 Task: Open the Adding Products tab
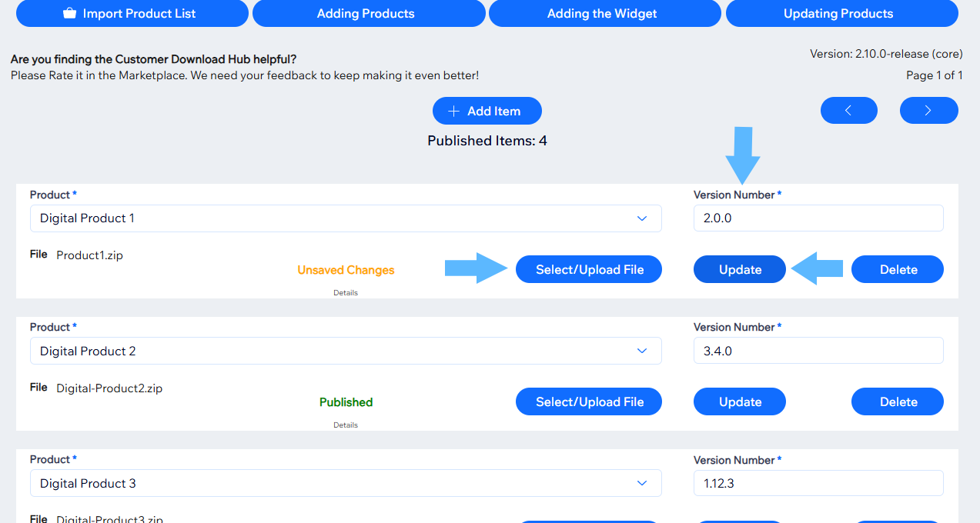366,14
